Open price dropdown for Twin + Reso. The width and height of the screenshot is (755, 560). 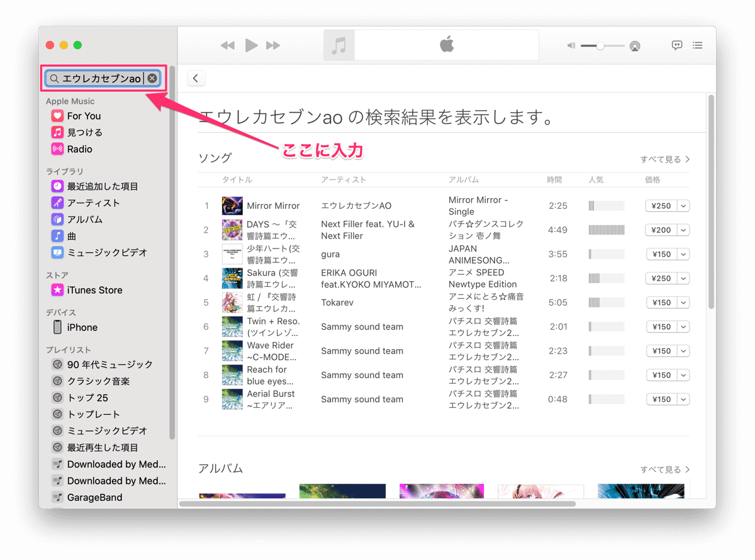point(683,327)
